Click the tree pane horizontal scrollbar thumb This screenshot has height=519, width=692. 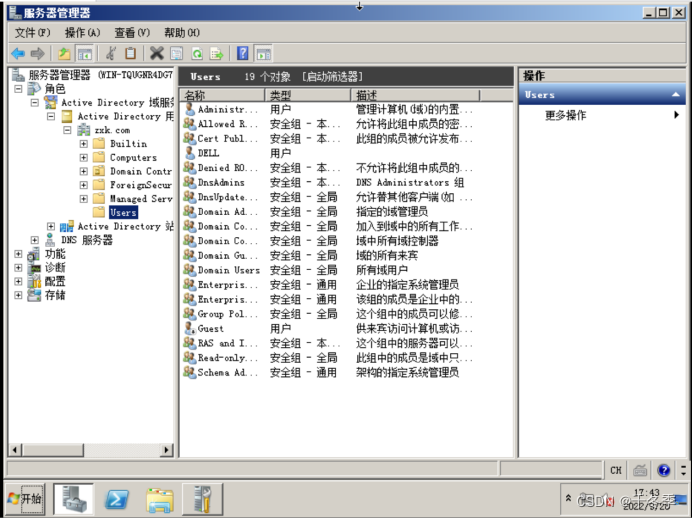pyautogui.click(x=53, y=450)
